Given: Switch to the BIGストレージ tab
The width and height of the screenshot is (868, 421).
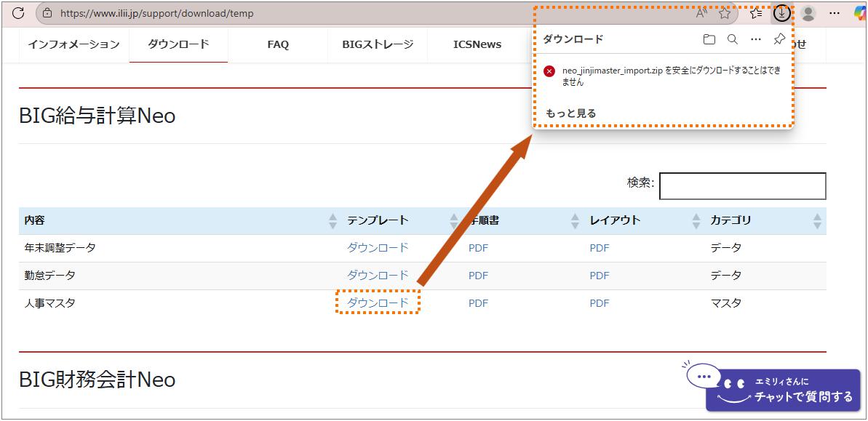Looking at the screenshot, I should (x=378, y=44).
